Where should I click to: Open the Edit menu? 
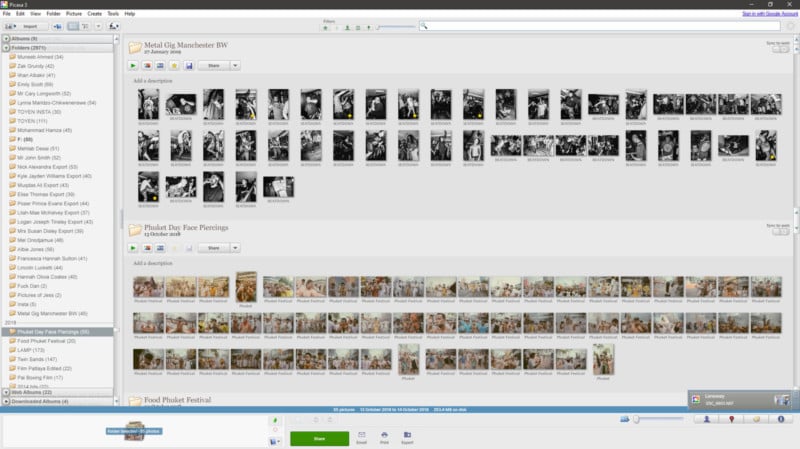click(x=20, y=14)
